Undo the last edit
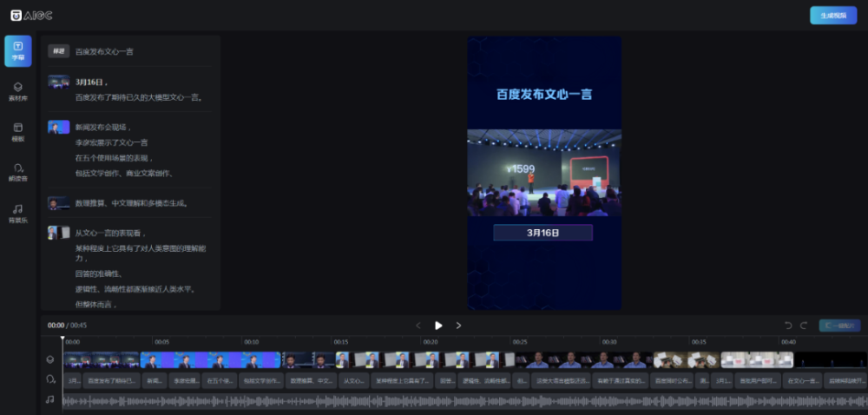Screen dimensions: 868x415 788,326
